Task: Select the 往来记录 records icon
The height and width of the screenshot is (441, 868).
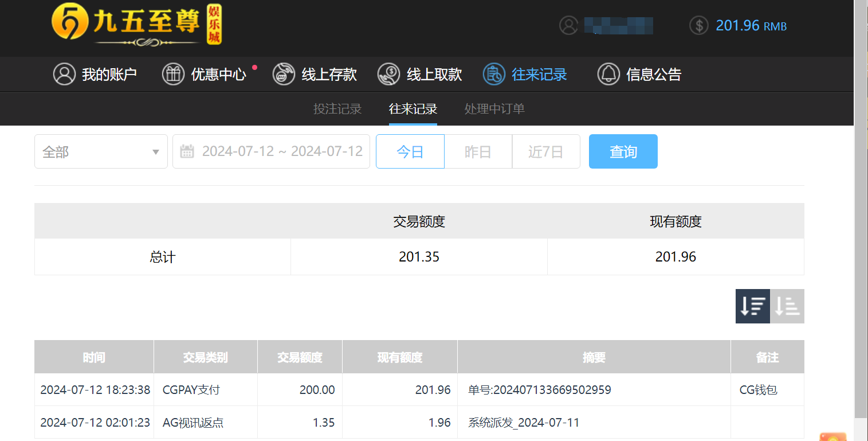Action: coord(493,74)
